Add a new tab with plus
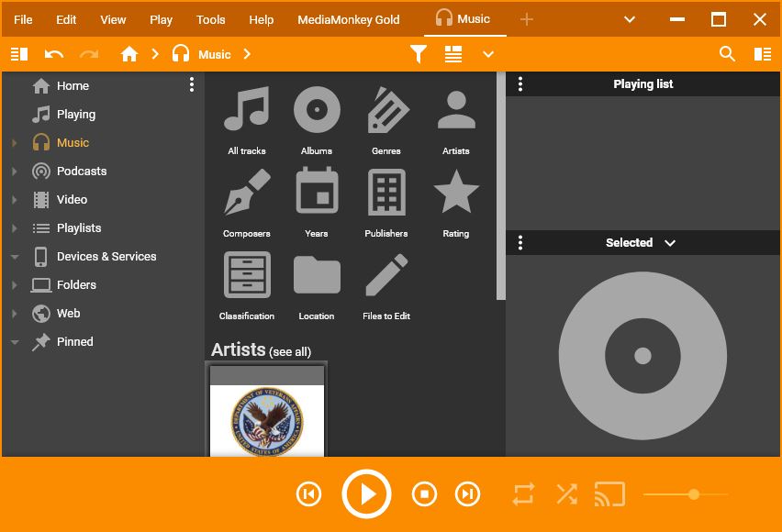782x532 pixels. 527,19
